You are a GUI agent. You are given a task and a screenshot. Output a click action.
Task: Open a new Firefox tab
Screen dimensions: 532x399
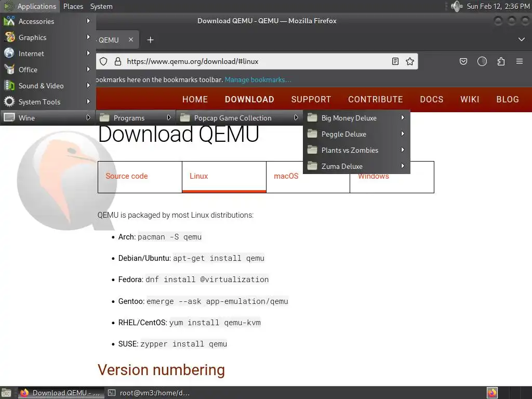coord(150,40)
